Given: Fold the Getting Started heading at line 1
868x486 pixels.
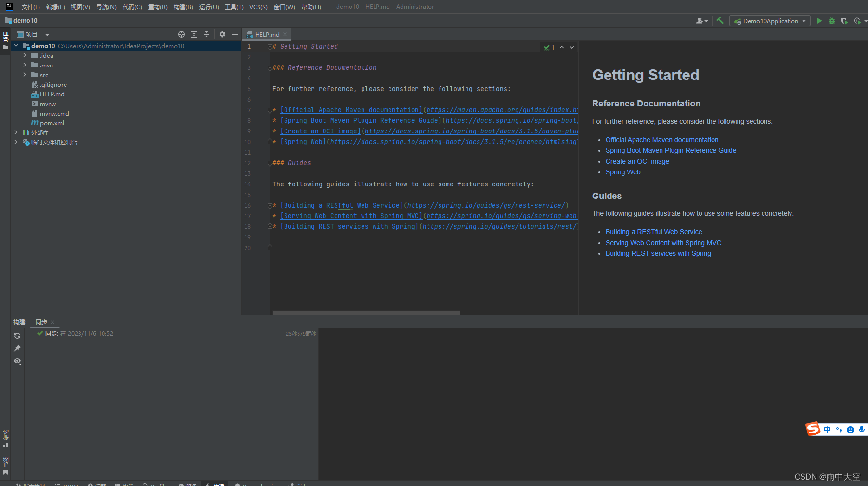Looking at the screenshot, I should click(270, 47).
